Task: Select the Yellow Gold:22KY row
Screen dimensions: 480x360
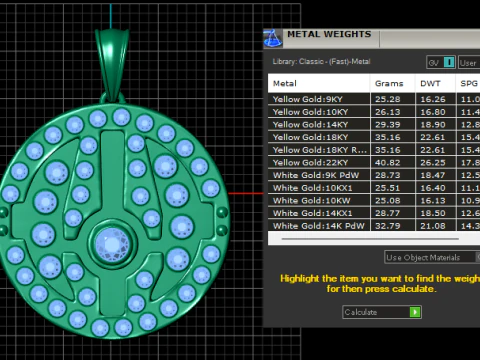Action: tap(374, 162)
